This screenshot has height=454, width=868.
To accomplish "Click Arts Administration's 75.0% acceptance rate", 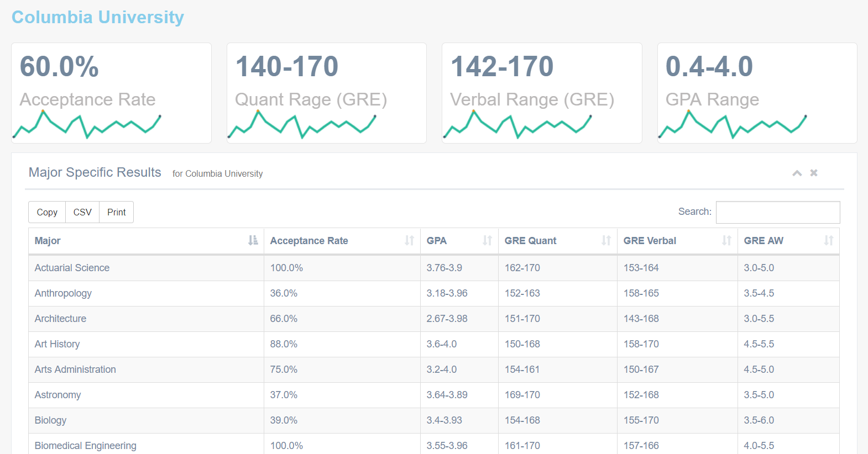I will click(x=284, y=369).
